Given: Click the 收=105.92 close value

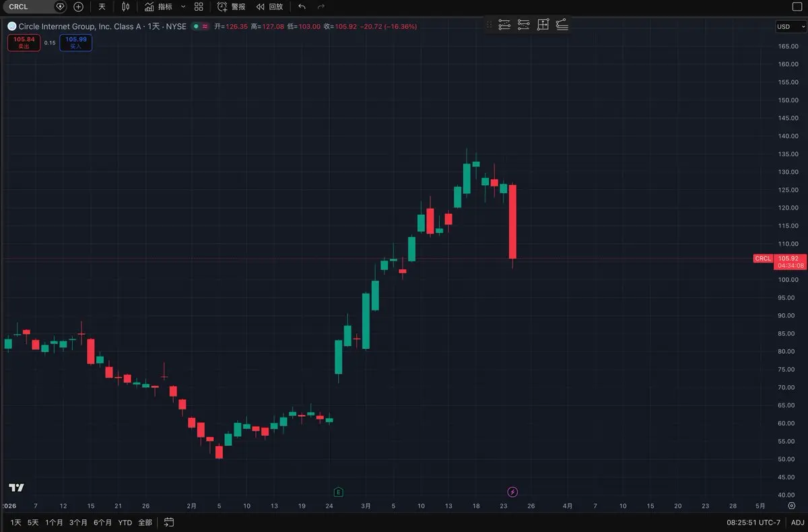Looking at the screenshot, I should tap(340, 26).
